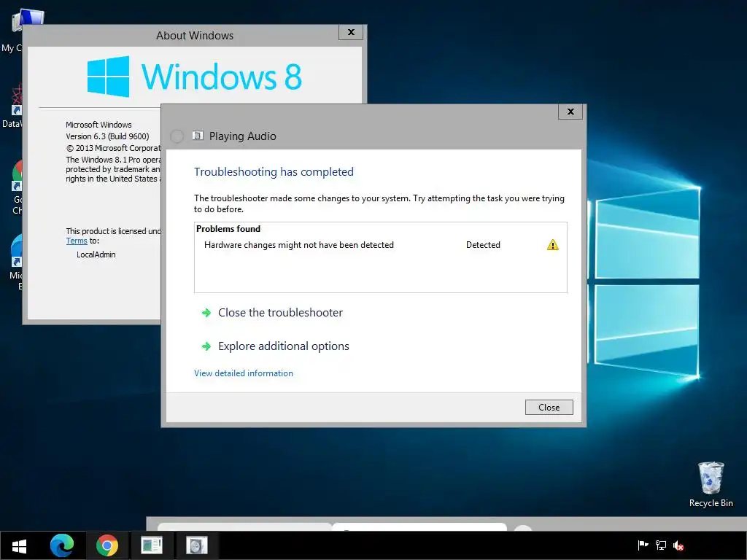The height and width of the screenshot is (560, 747).
Task: Open the Recycle Bin desktop icon
Action: pos(711,484)
